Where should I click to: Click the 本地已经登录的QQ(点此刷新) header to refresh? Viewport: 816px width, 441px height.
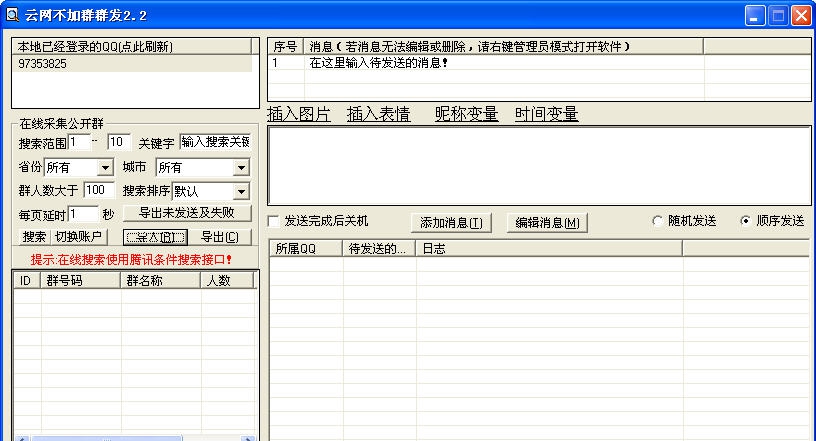(x=131, y=46)
